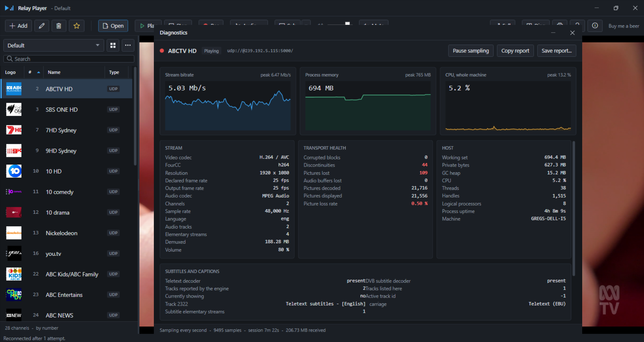Click the Nickelodeon orange logo
The width and height of the screenshot is (644, 342).
pos(14,233)
